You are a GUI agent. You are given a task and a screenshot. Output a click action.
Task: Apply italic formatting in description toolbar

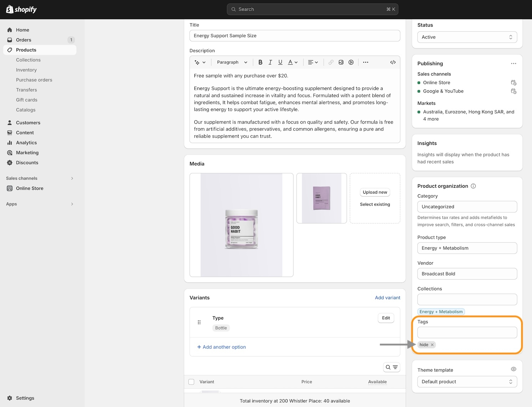pos(270,62)
